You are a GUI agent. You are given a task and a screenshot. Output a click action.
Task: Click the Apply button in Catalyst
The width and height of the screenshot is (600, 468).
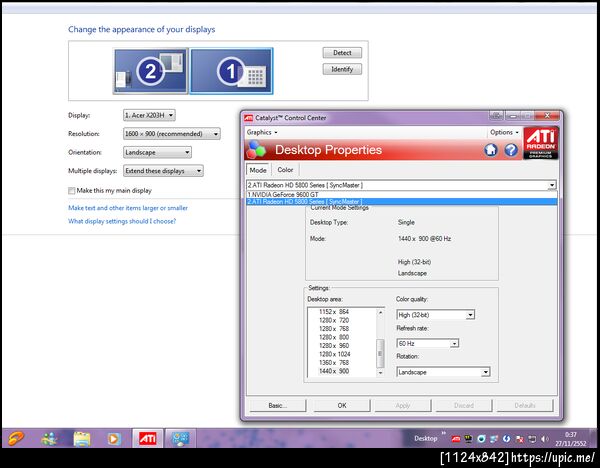point(403,405)
